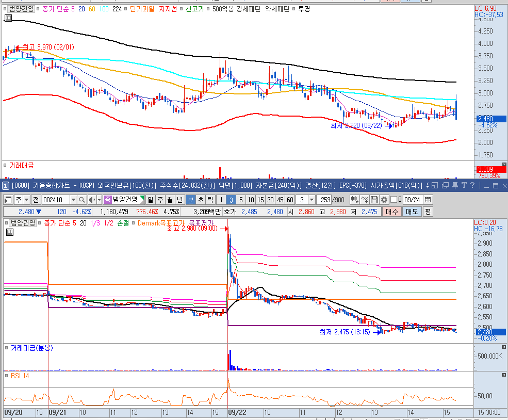
Task: Click the 호가 quote label
Action: click(x=230, y=212)
